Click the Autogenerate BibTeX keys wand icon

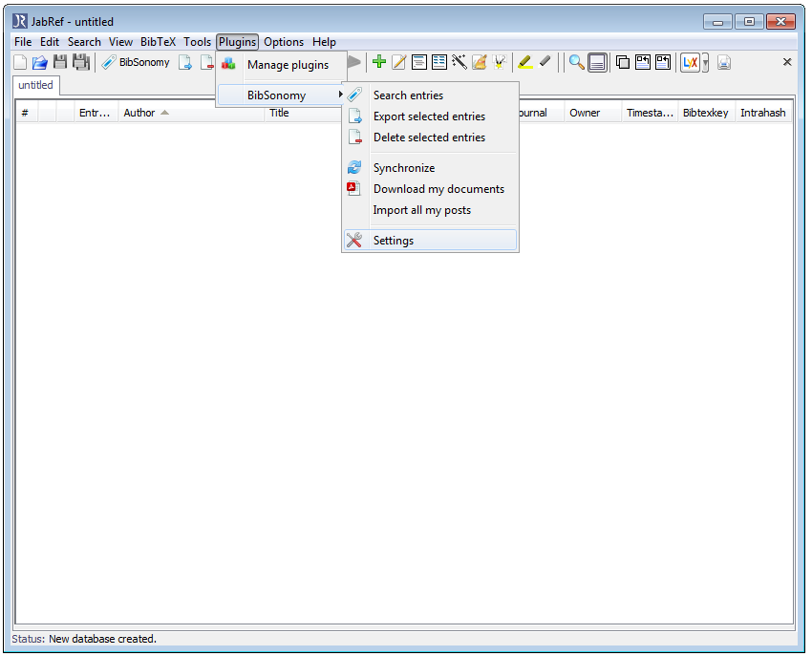coord(459,62)
